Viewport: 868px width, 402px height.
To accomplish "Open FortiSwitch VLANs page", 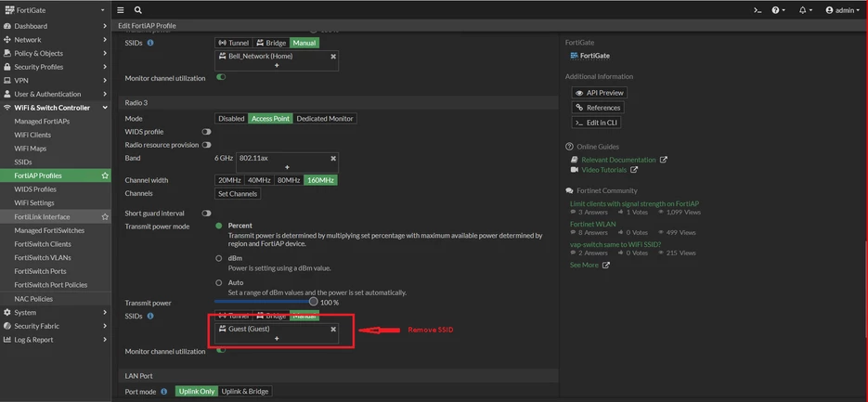I will pyautogui.click(x=43, y=257).
